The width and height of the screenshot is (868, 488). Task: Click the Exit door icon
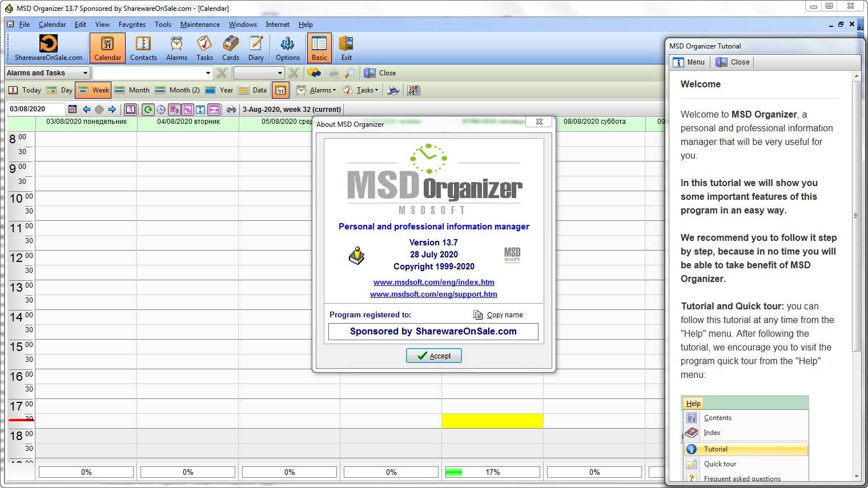[346, 48]
